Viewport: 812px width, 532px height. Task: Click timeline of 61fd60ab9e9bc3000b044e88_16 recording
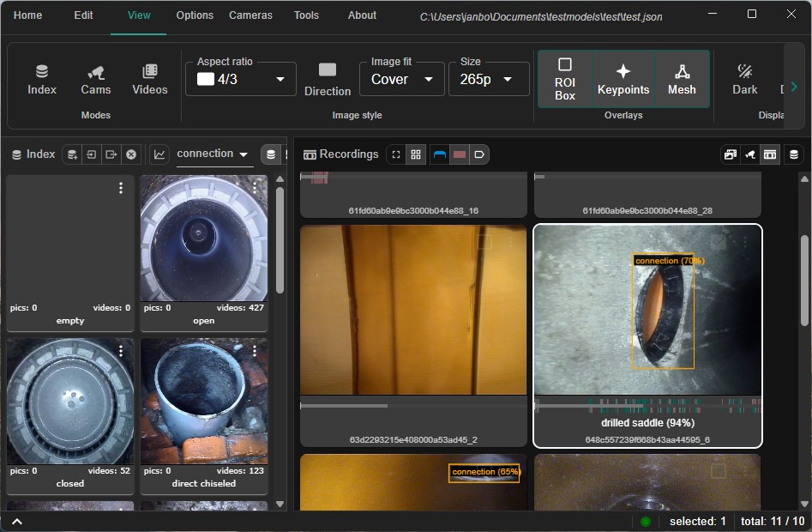tap(413, 177)
